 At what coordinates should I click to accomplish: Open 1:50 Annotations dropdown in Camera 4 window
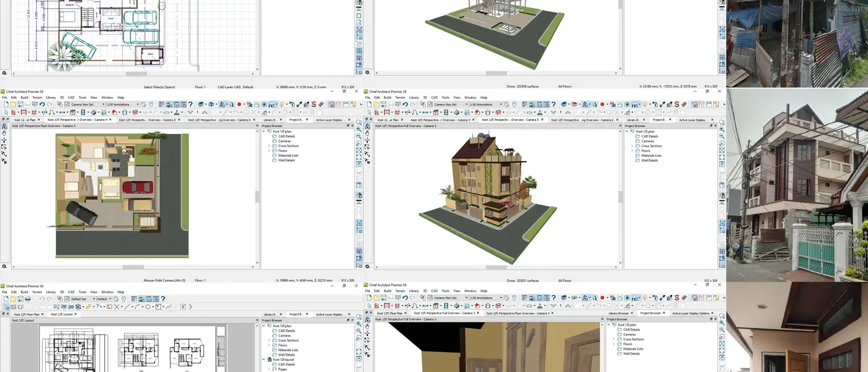123,104
